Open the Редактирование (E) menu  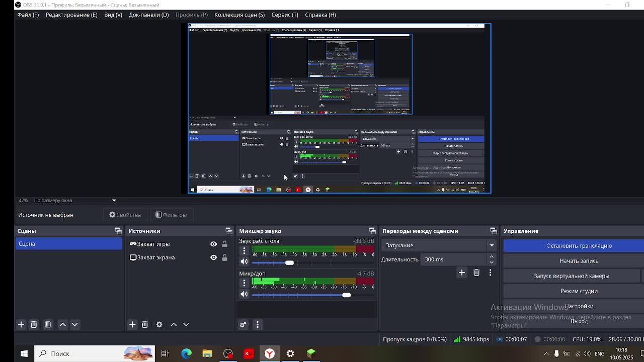(x=71, y=15)
